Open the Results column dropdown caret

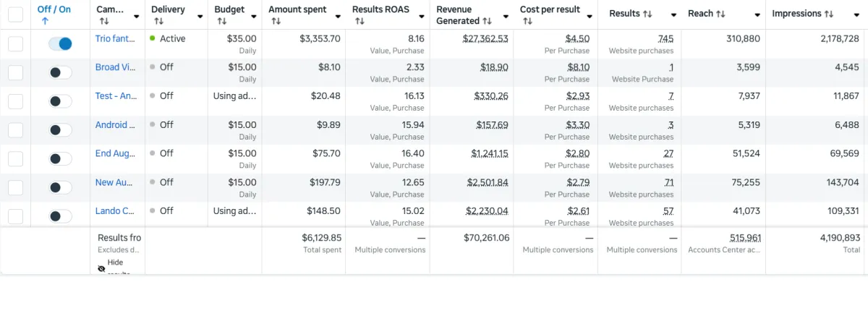tap(673, 16)
